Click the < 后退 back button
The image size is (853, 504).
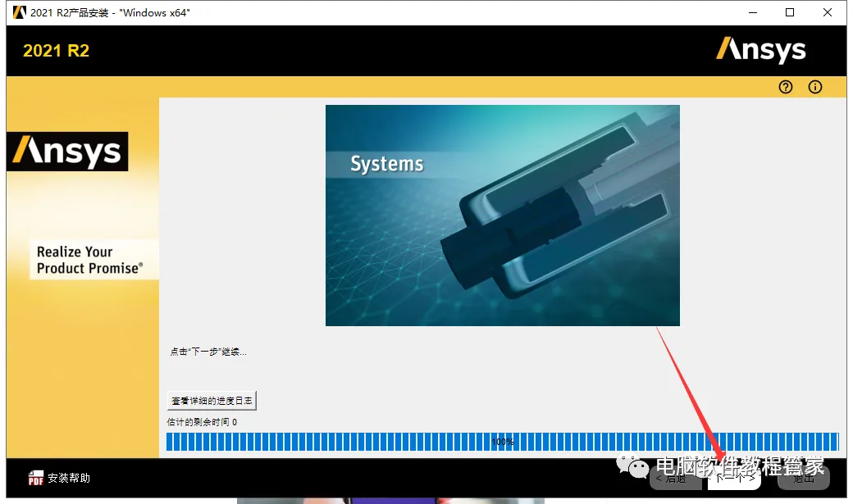click(674, 479)
